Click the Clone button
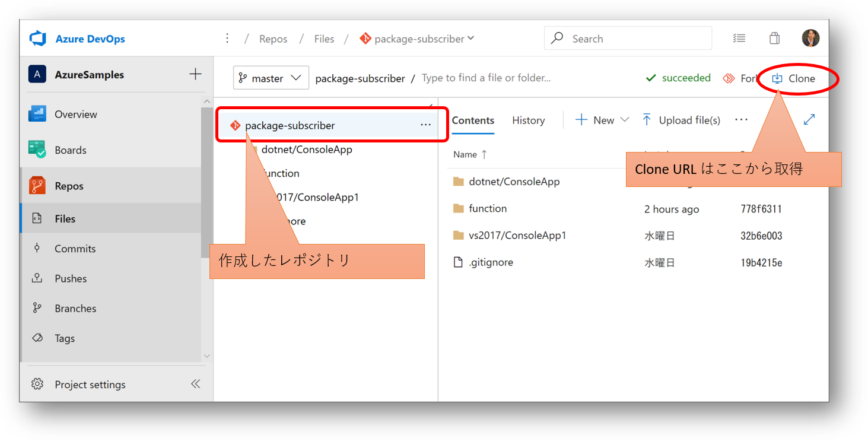Screen dimensions: 868x441 pos(794,78)
